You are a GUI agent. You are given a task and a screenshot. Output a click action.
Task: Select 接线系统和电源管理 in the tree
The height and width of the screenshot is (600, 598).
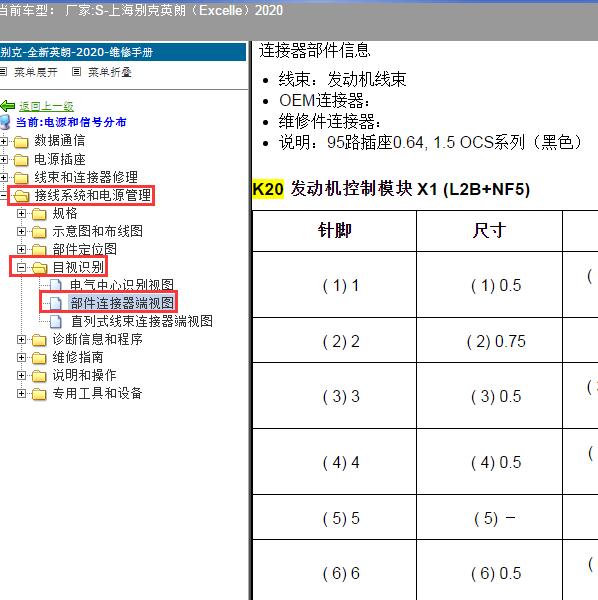[93, 195]
